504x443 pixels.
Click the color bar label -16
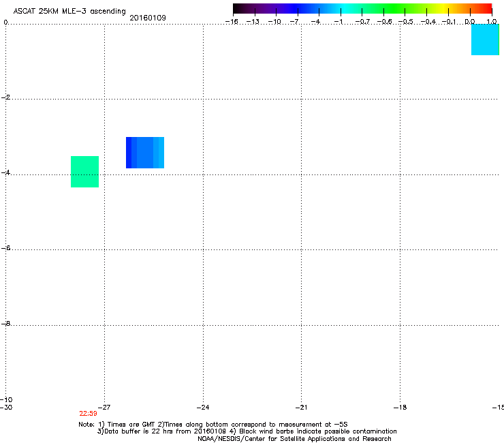(x=232, y=22)
